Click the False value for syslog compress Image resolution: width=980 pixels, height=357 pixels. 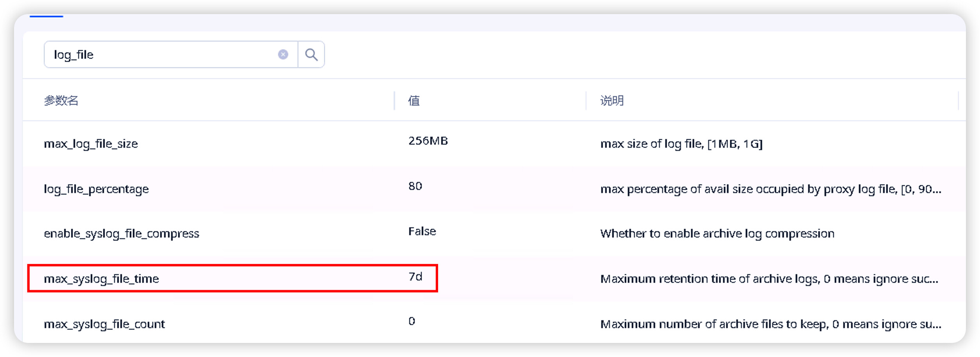tap(422, 231)
